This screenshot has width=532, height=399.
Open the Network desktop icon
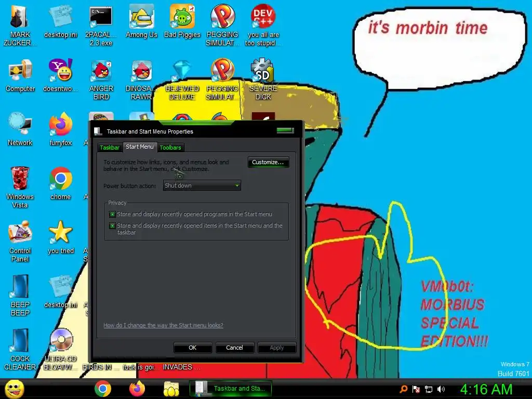point(20,129)
